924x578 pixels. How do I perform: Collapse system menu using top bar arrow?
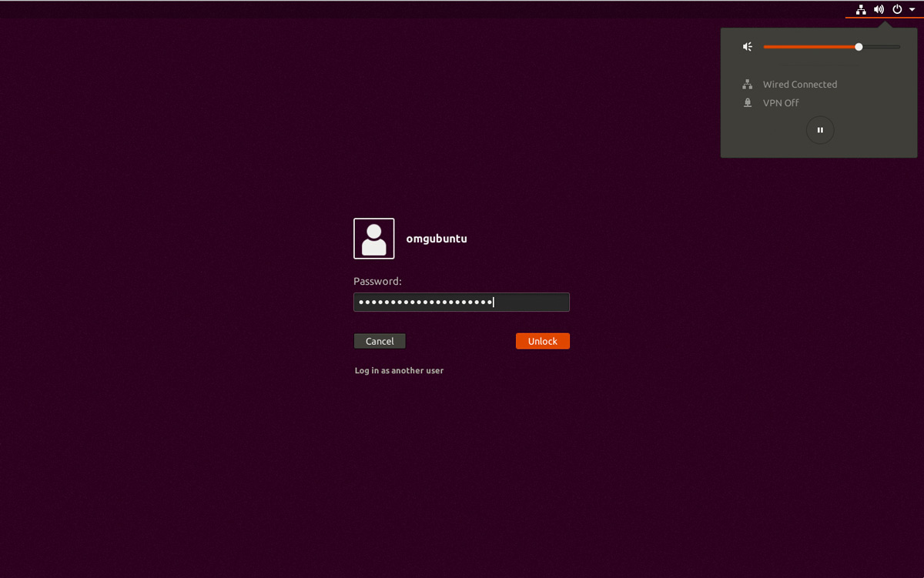pyautogui.click(x=912, y=10)
